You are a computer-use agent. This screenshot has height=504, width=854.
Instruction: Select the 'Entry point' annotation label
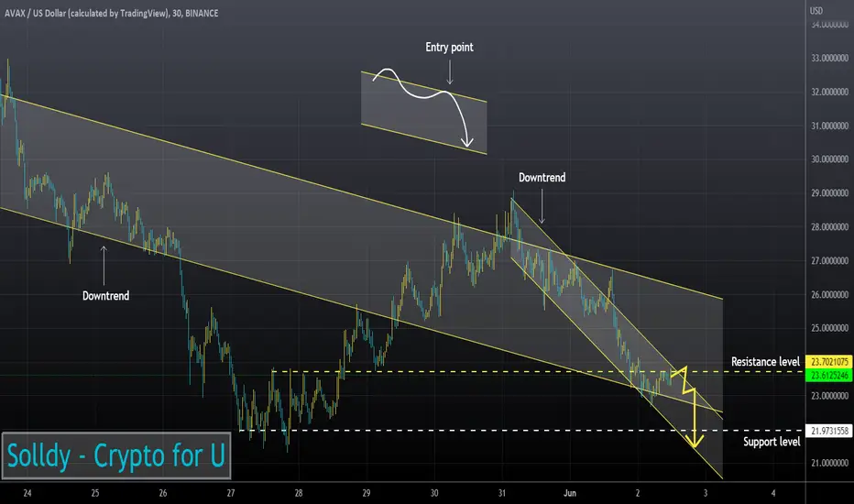click(x=449, y=48)
